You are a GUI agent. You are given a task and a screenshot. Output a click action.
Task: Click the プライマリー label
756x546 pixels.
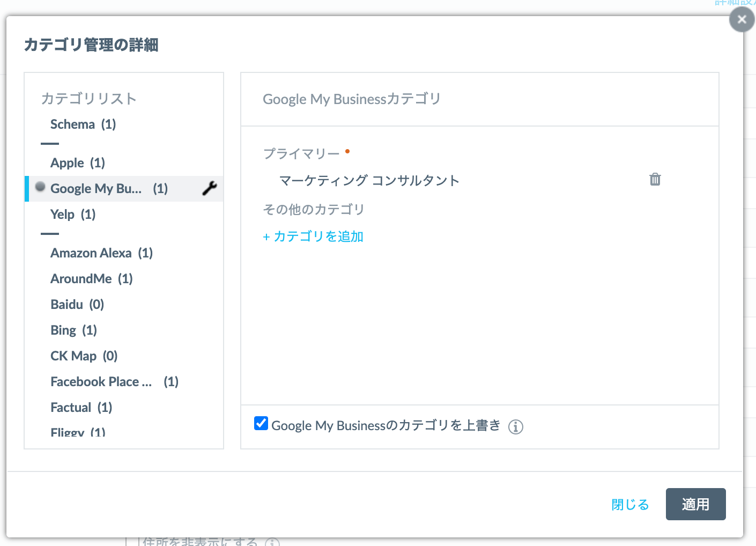(x=301, y=154)
